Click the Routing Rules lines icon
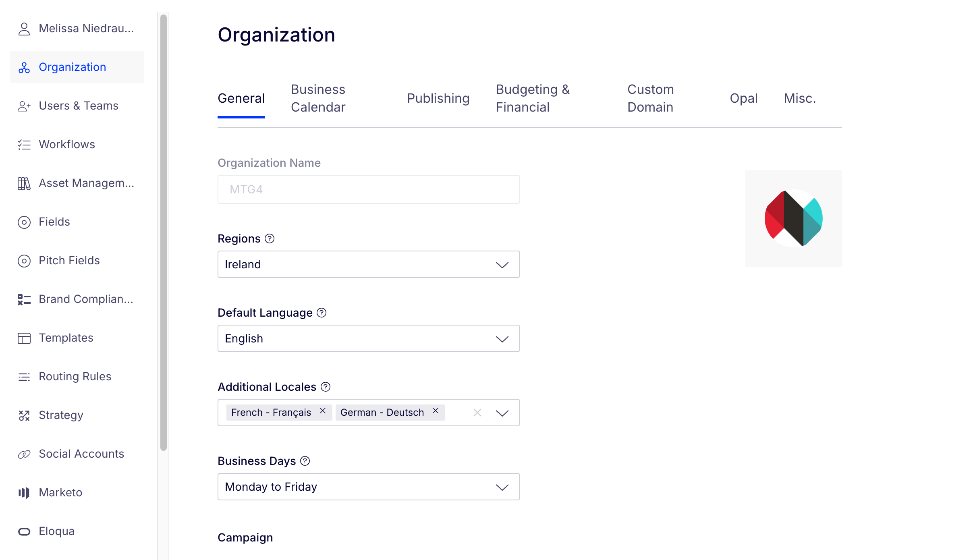 click(x=24, y=377)
